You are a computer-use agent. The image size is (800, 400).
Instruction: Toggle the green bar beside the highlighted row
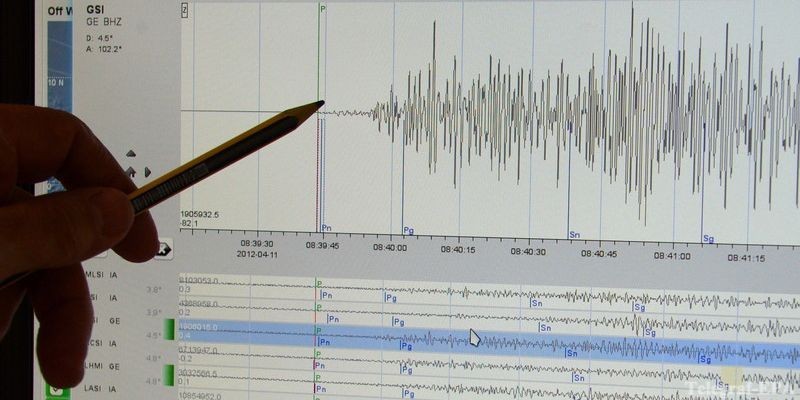(x=169, y=328)
